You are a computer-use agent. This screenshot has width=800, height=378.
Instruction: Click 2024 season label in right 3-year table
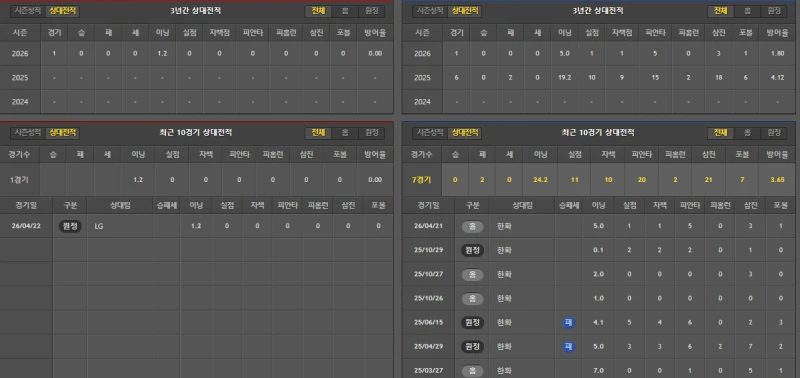(422, 102)
